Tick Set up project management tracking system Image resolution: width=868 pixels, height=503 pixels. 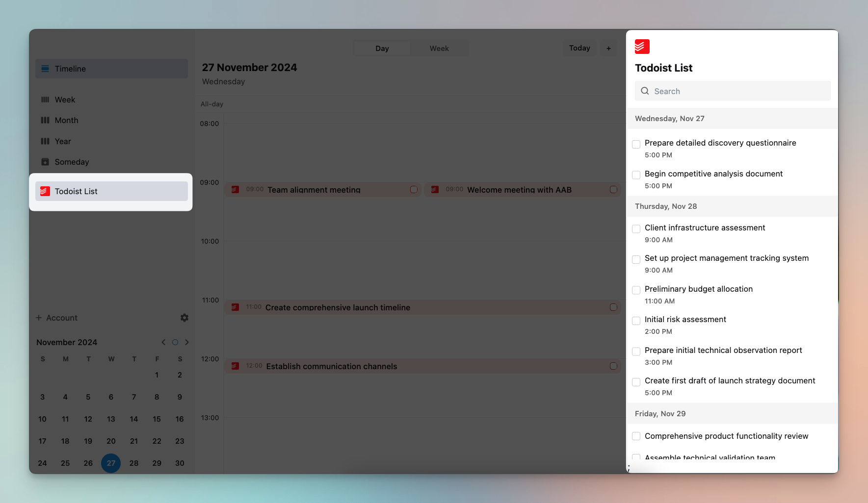pos(636,259)
